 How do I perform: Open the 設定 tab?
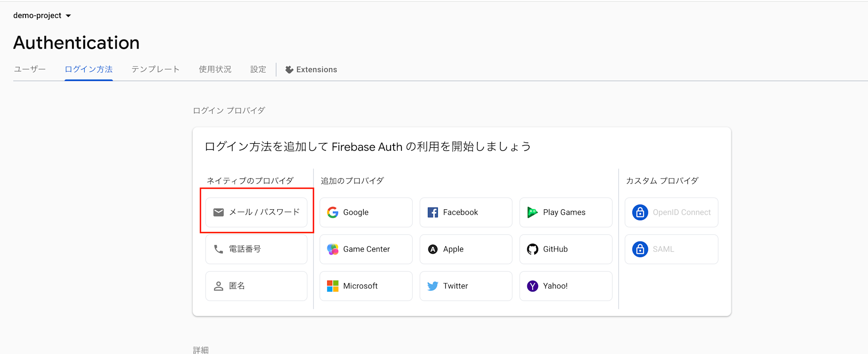tap(258, 69)
